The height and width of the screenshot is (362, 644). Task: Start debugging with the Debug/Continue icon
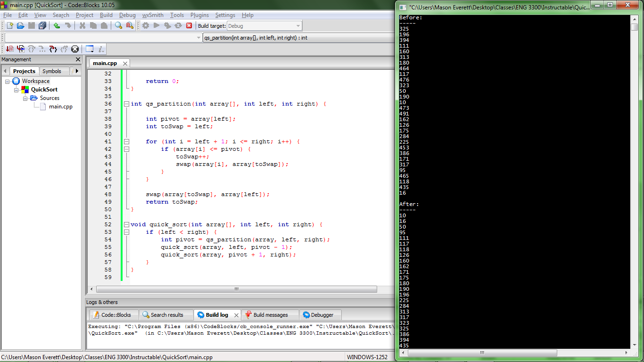tap(9, 49)
